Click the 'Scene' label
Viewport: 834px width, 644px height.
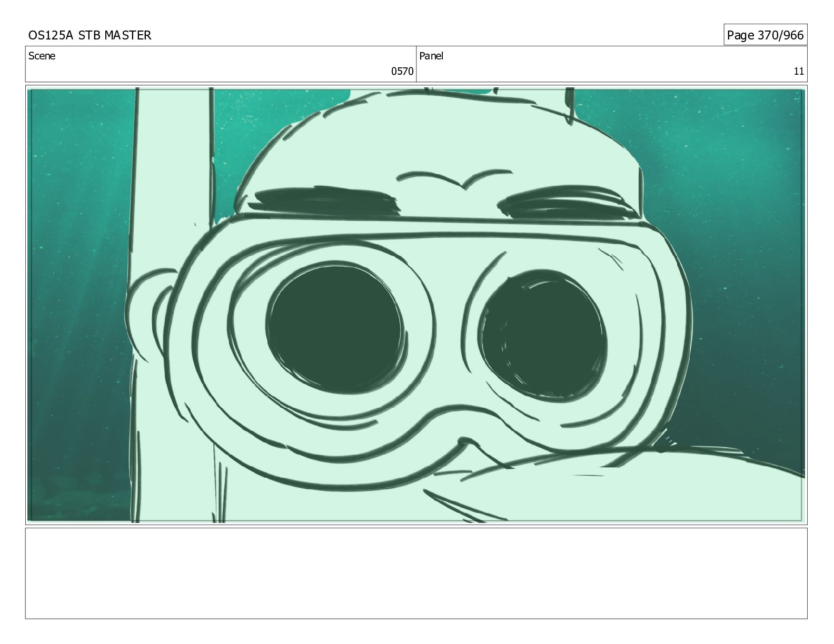coord(42,56)
